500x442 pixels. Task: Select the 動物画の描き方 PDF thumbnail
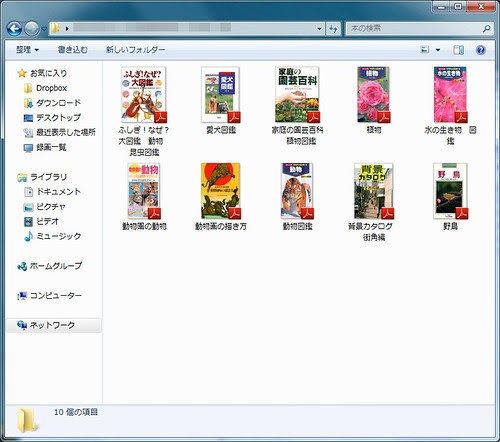pyautogui.click(x=221, y=191)
